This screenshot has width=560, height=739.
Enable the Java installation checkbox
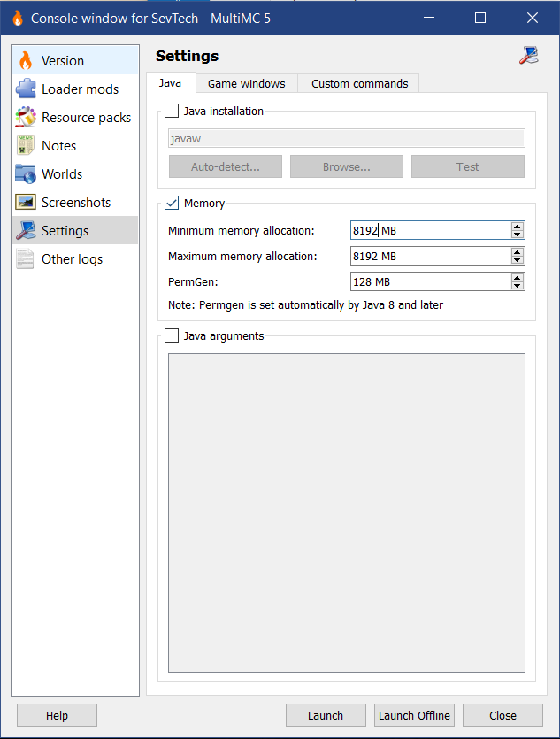click(x=172, y=111)
